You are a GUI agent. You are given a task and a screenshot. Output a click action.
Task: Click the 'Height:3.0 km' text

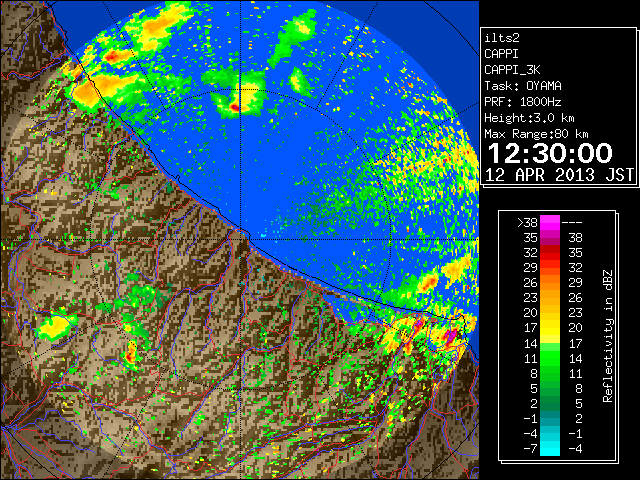pyautogui.click(x=529, y=118)
